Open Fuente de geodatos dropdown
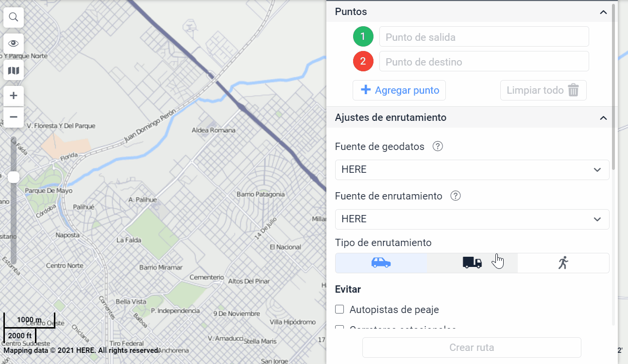 coord(472,170)
